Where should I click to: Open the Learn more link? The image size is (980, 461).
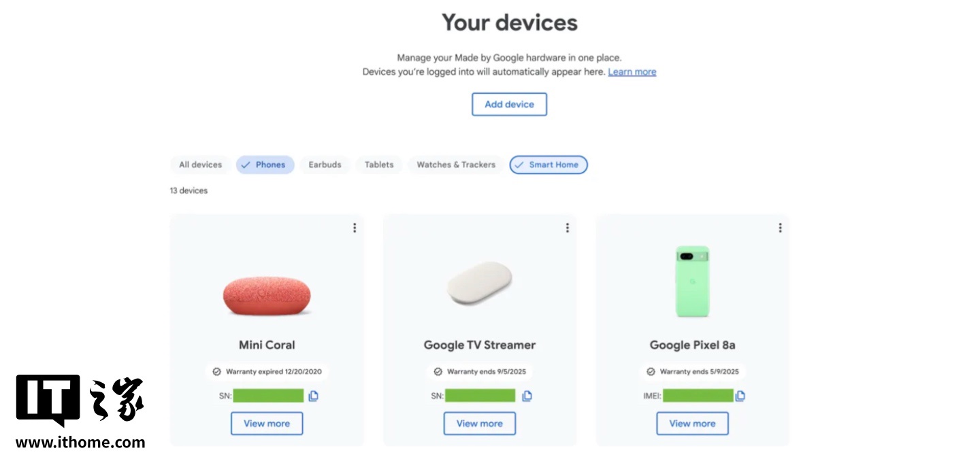click(632, 71)
